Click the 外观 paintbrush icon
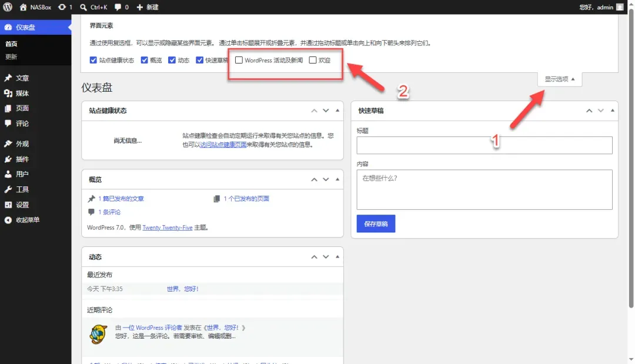Screen dimensions: 635x364 pos(8,143)
